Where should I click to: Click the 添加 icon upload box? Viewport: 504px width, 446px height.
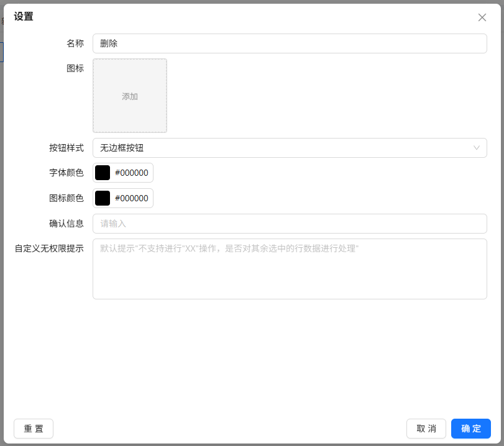coord(130,96)
